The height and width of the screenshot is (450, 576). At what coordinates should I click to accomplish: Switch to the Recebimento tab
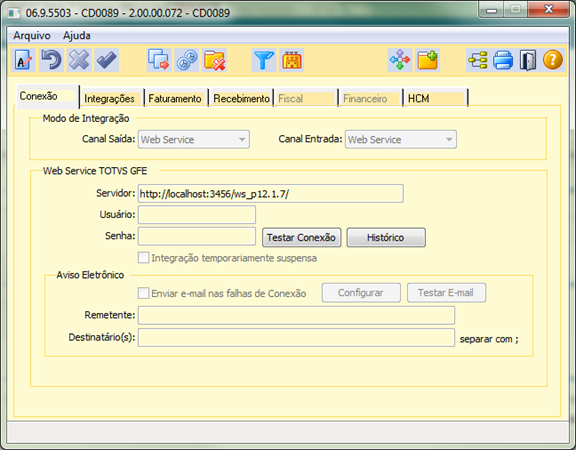coord(241,98)
